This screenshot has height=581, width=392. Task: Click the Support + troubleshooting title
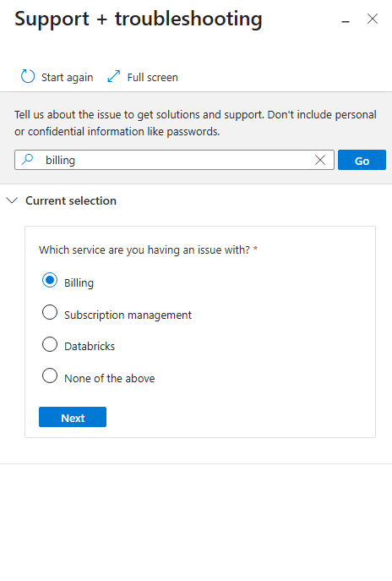139,19
